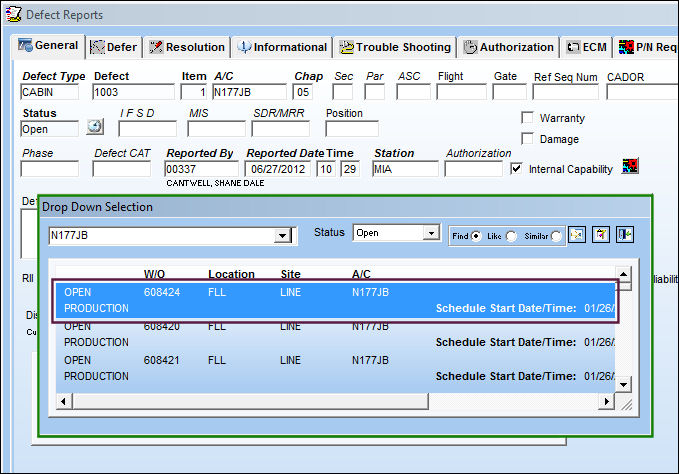Tick the Damage checkbox

click(x=527, y=139)
